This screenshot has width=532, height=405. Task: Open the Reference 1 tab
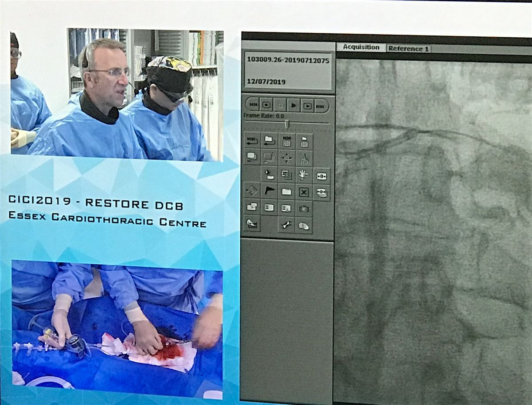tap(408, 49)
